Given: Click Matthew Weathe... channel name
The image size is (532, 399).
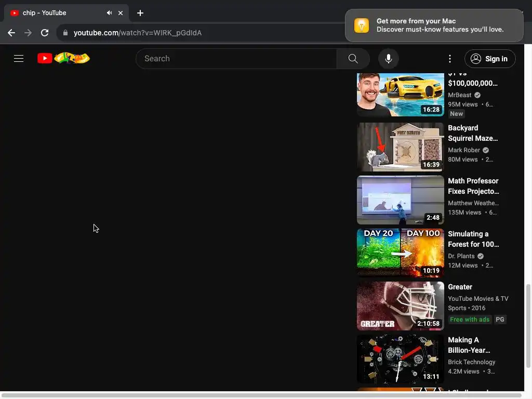Looking at the screenshot, I should coord(473,203).
